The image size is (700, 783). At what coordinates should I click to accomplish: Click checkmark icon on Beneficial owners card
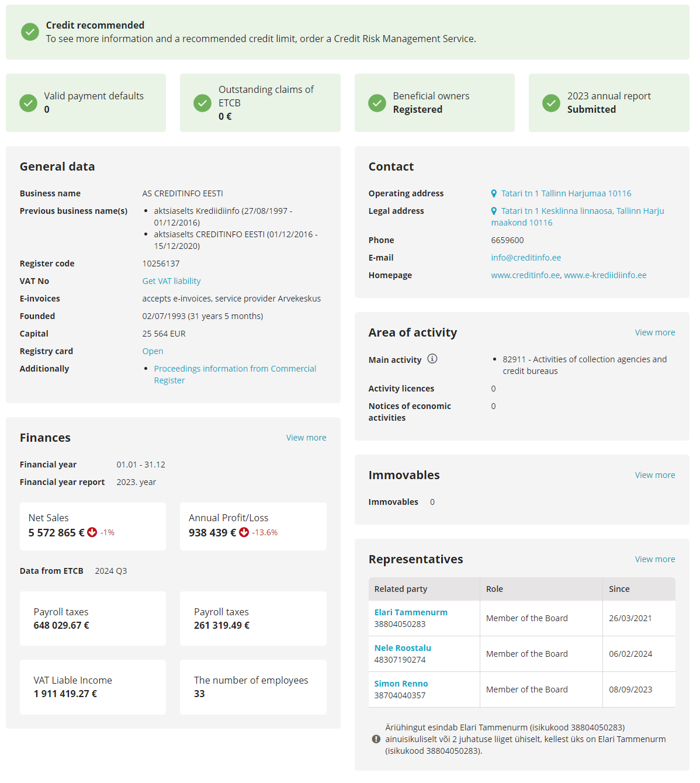377,103
